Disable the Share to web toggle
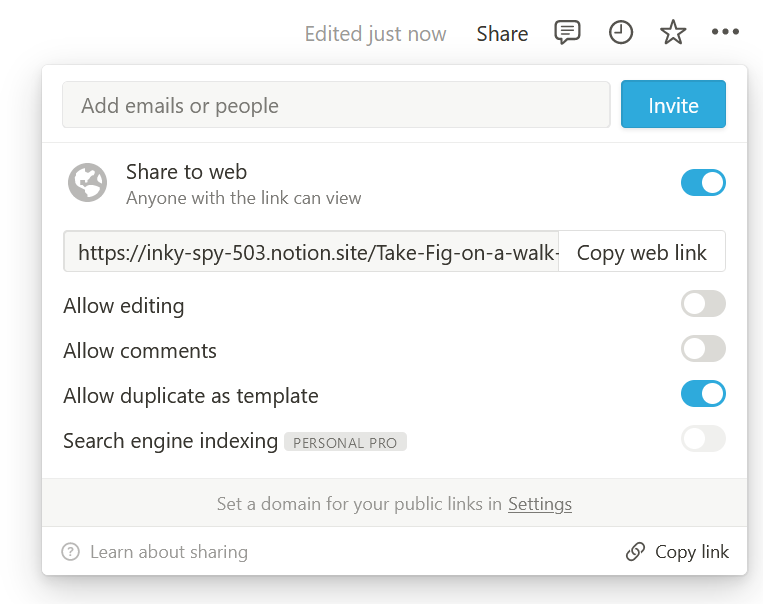The width and height of the screenshot is (763, 604). pos(703,183)
